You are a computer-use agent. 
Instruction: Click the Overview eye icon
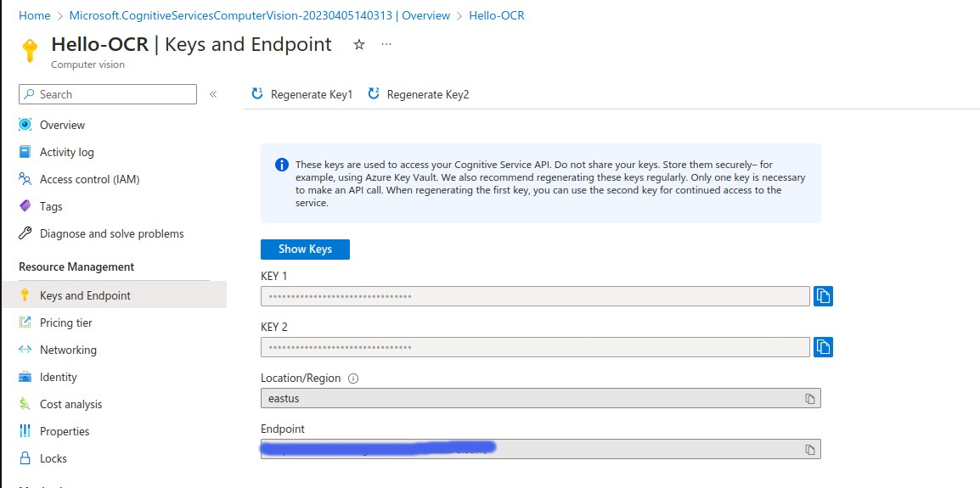25,125
